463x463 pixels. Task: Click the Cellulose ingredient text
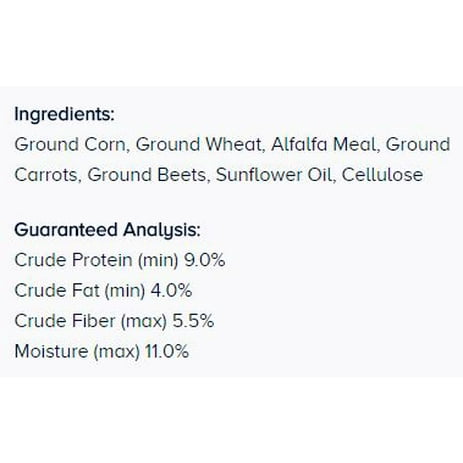coord(382,175)
